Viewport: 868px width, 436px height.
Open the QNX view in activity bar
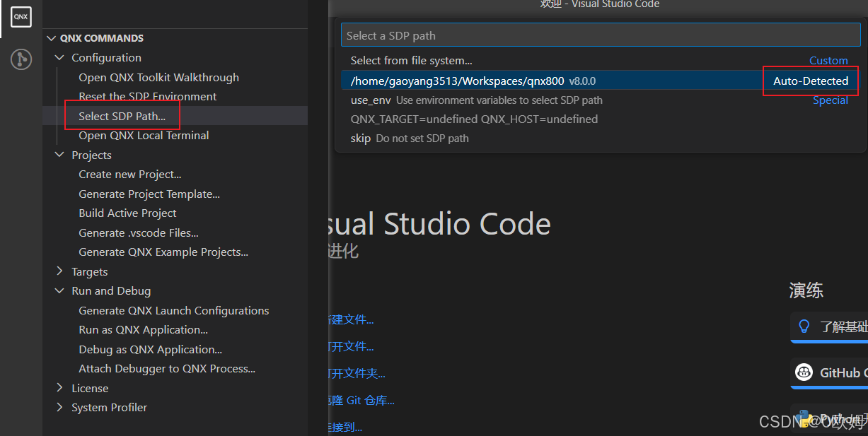[x=21, y=16]
